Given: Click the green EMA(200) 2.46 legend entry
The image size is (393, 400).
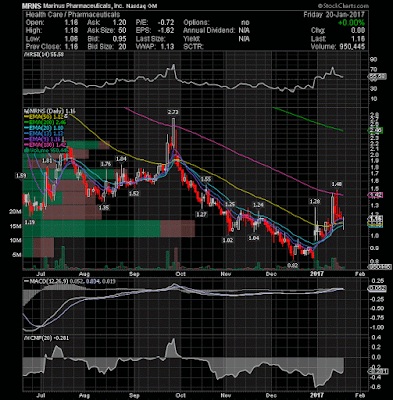Looking at the screenshot, I should coord(45,122).
